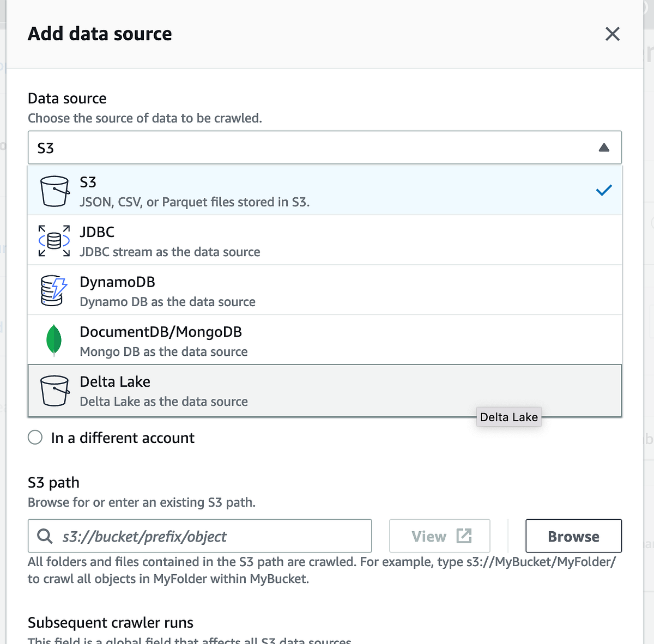Click the blue checkmark beside the S3 option
Screen dimensions: 654x644
604,190
